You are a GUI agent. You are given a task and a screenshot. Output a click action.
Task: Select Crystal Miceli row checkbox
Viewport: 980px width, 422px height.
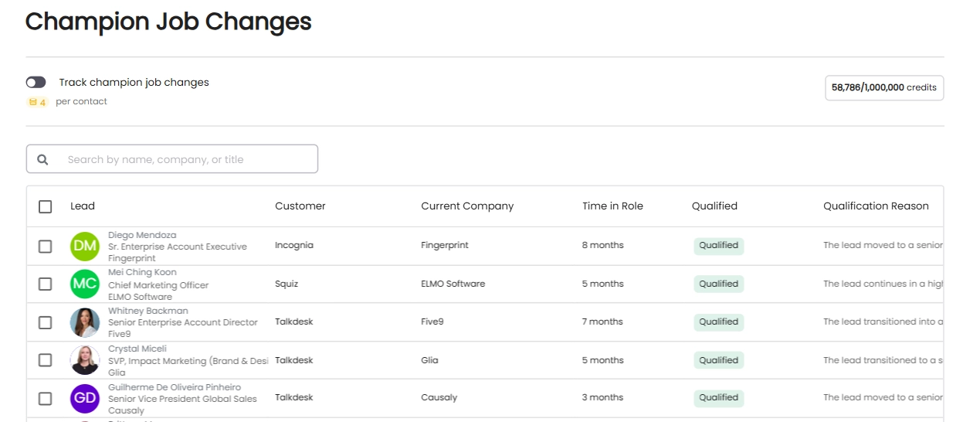point(46,360)
